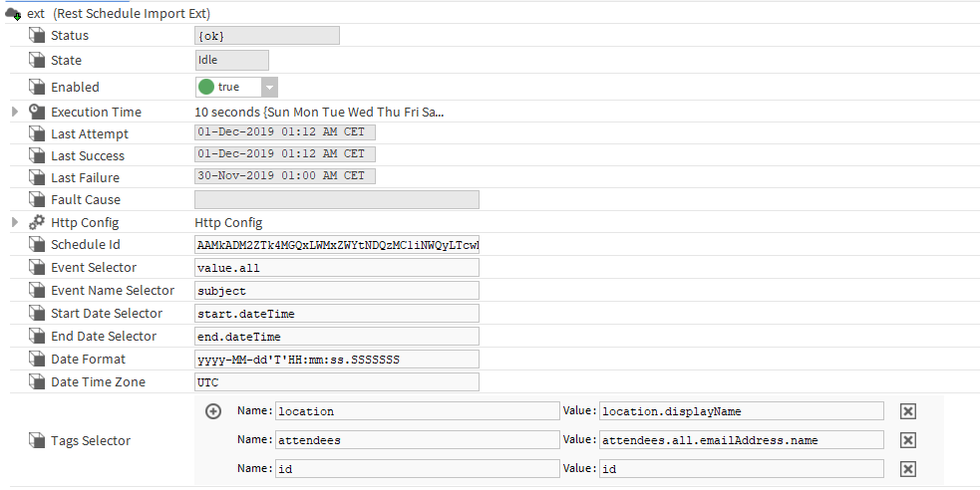
Task: Click the Schedule Id property icon
Action: point(37,245)
